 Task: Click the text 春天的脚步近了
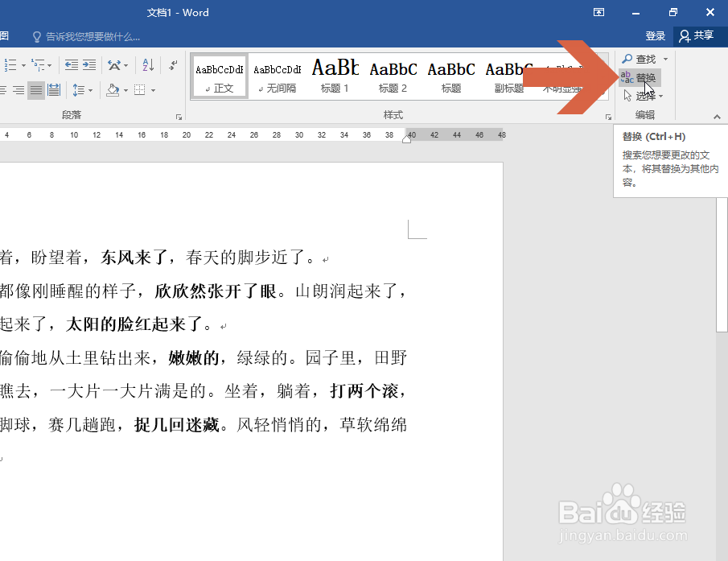click(245, 258)
